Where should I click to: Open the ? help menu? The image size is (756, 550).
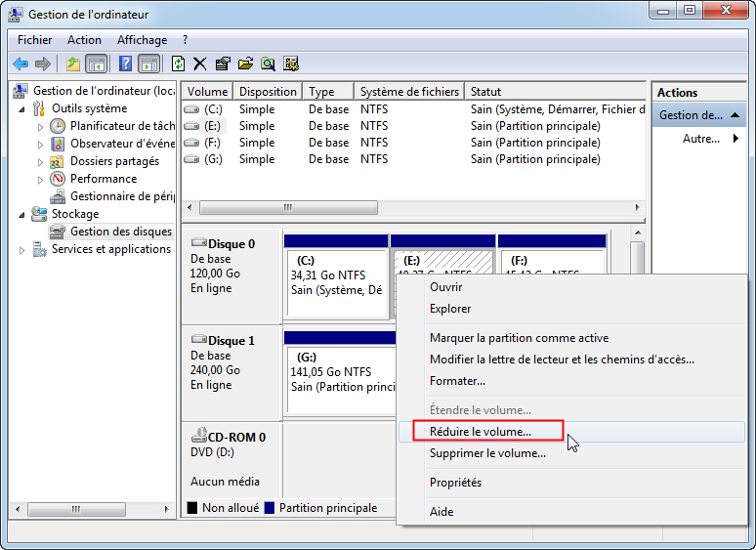pyautogui.click(x=186, y=40)
